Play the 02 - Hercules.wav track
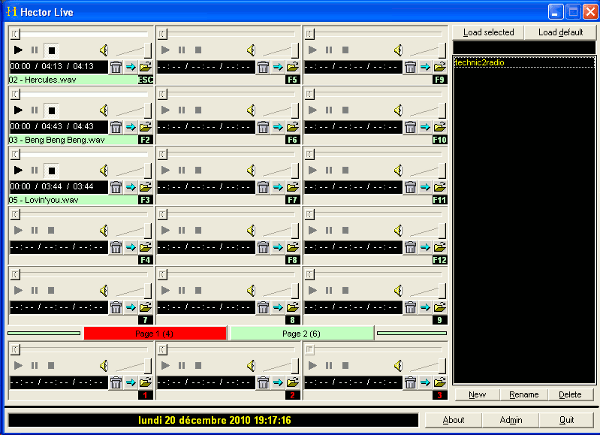The width and height of the screenshot is (600, 435). point(18,49)
